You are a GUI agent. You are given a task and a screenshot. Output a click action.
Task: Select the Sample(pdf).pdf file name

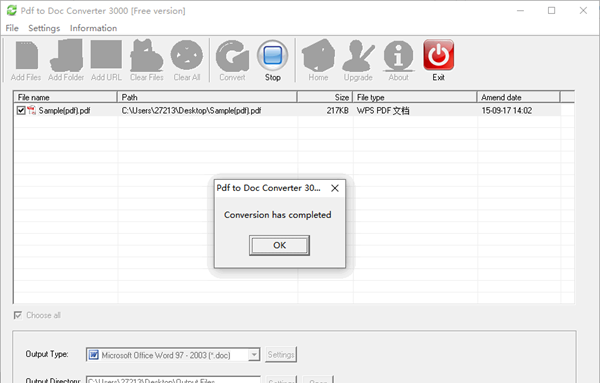click(x=64, y=111)
